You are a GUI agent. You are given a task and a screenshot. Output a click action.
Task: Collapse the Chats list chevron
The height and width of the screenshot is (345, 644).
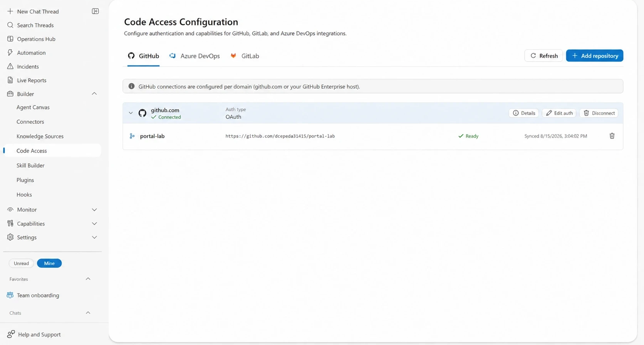pyautogui.click(x=88, y=313)
